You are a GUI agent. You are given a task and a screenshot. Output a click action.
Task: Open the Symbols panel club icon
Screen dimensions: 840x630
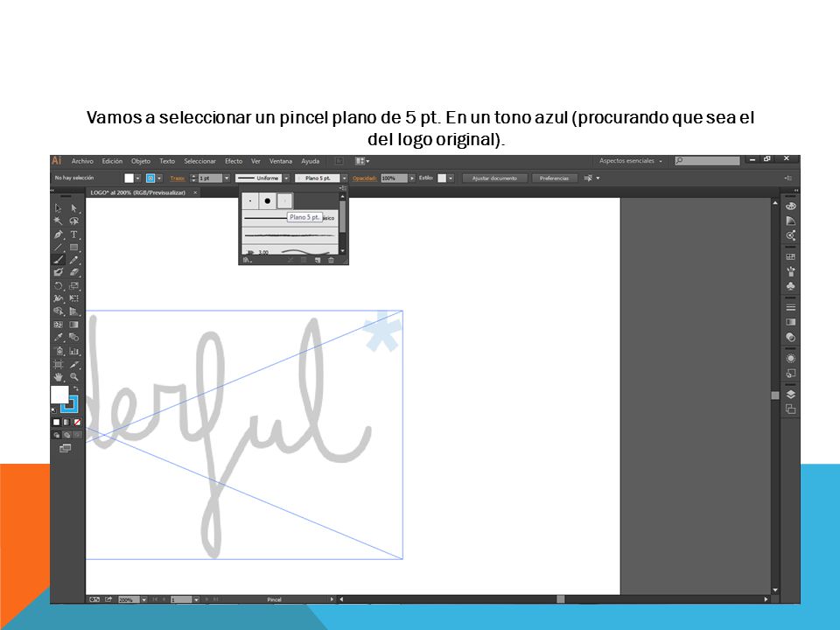790,286
